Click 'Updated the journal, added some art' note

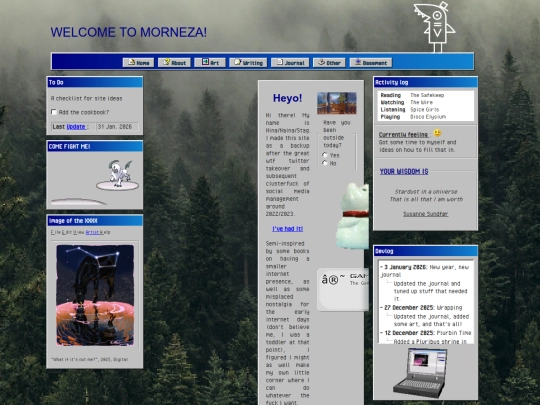pos(431,320)
